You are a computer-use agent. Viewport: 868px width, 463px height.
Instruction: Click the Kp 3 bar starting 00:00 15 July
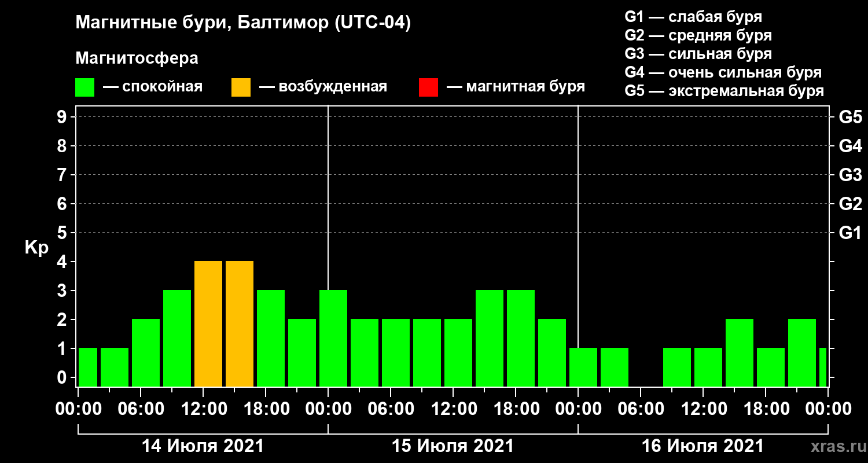click(x=333, y=339)
